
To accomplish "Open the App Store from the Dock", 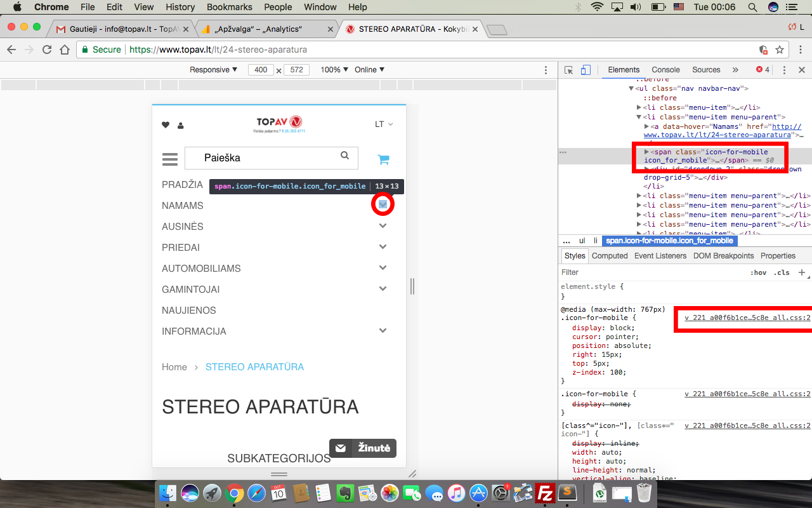I will (478, 493).
